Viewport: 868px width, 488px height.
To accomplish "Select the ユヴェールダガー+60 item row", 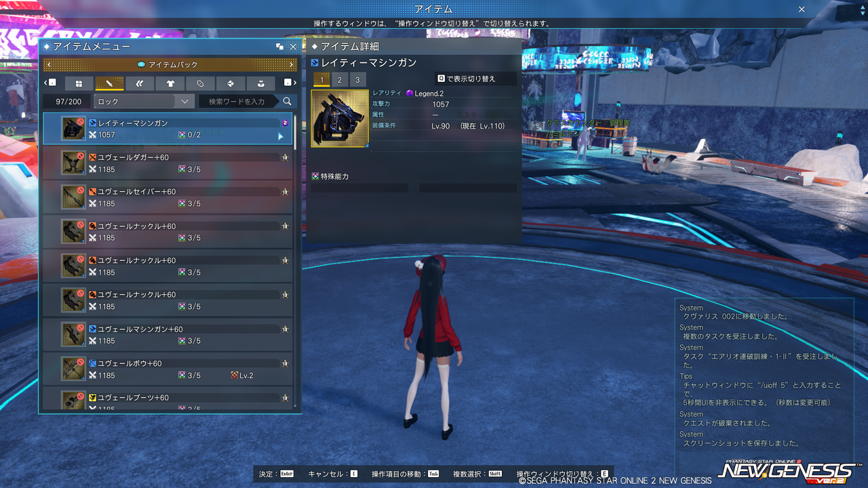I will pyautogui.click(x=168, y=163).
